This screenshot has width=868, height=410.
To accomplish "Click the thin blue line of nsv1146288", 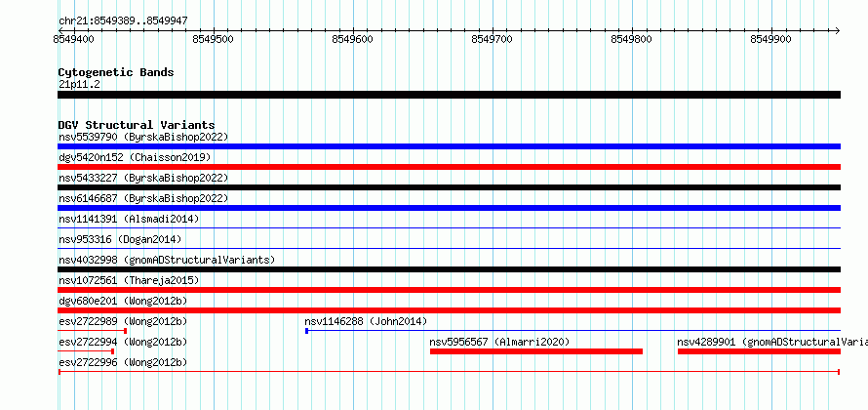I will 572,331.
